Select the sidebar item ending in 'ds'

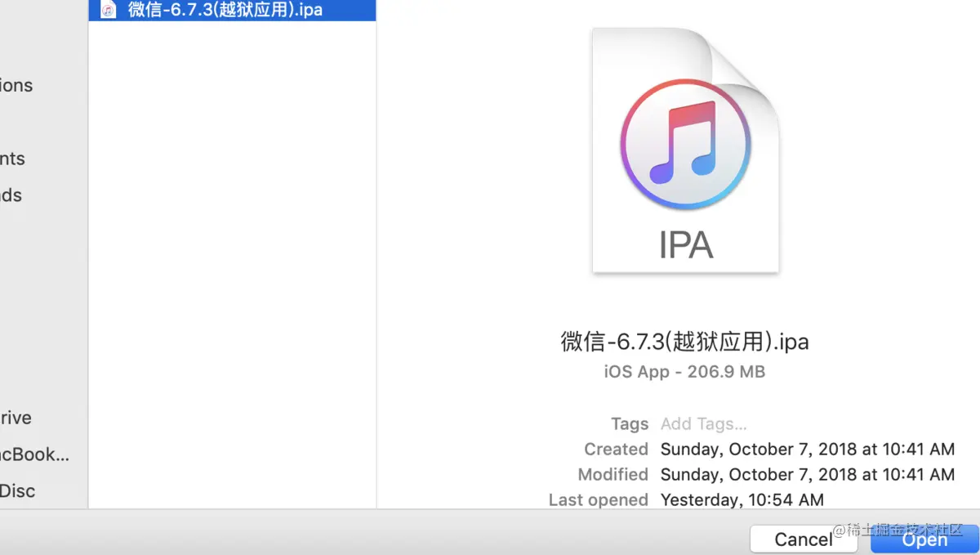click(x=11, y=195)
